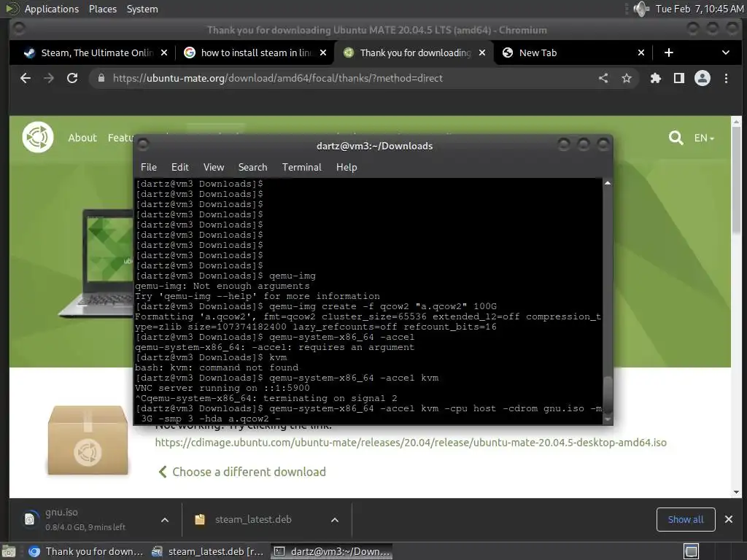Click the Show all downloads button

click(x=686, y=519)
